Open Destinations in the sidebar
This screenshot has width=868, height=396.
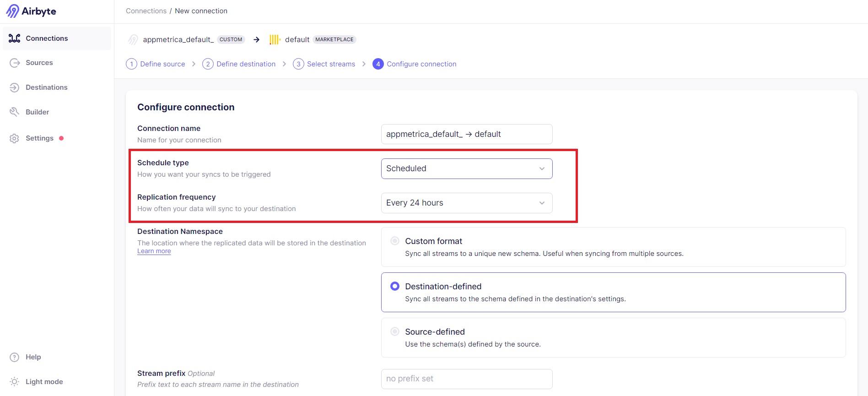point(57,87)
